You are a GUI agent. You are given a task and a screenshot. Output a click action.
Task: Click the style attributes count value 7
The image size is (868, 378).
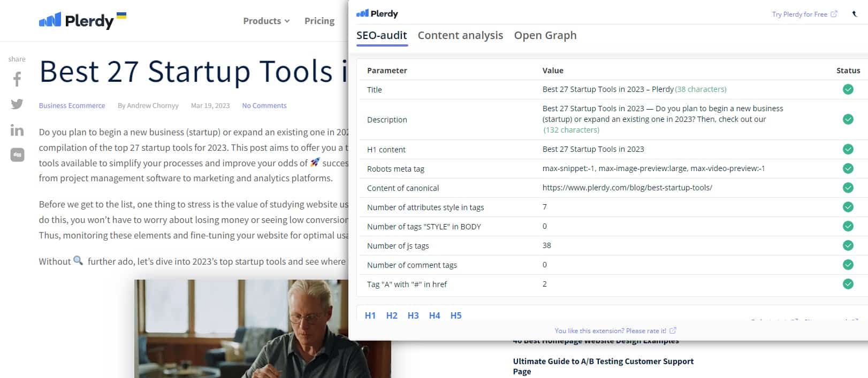[x=545, y=207]
